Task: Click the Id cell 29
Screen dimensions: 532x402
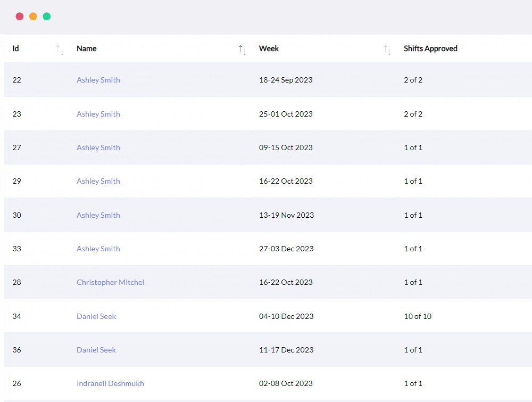Action: [x=16, y=181]
